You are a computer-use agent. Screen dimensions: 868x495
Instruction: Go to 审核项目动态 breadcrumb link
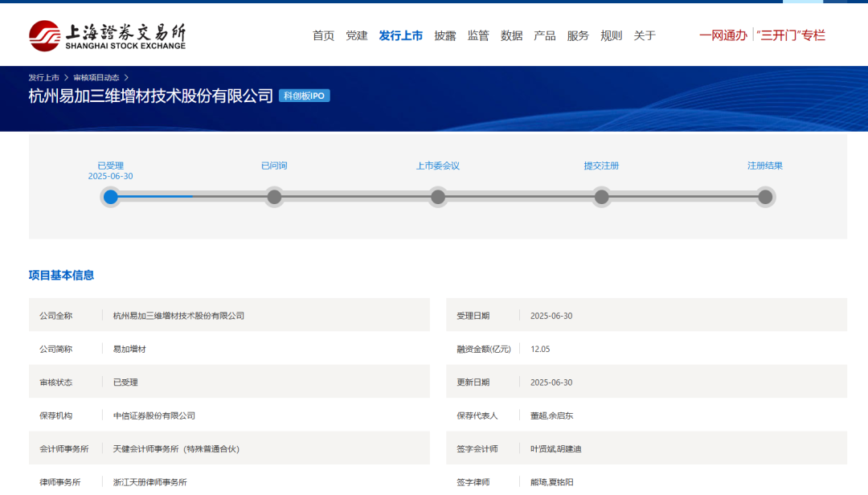[x=96, y=77]
